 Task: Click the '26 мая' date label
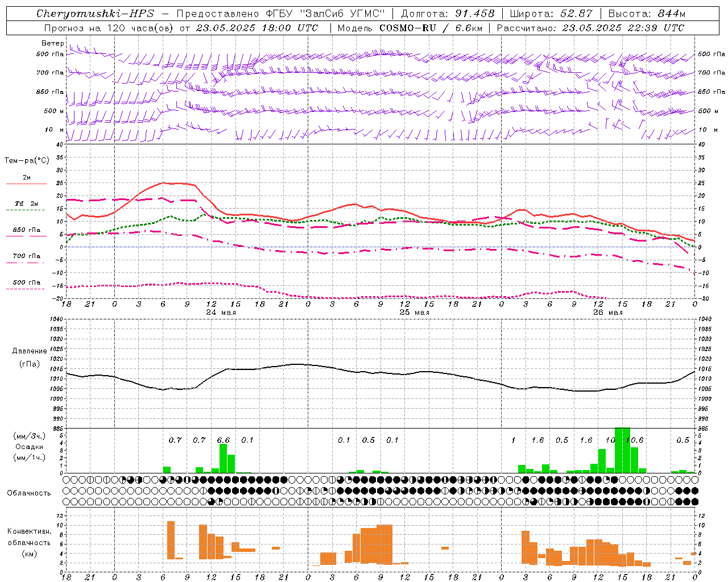click(x=608, y=313)
